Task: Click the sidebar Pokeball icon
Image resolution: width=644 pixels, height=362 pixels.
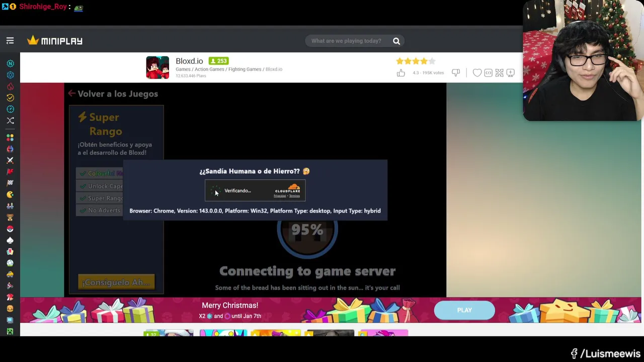Action: click(10, 229)
